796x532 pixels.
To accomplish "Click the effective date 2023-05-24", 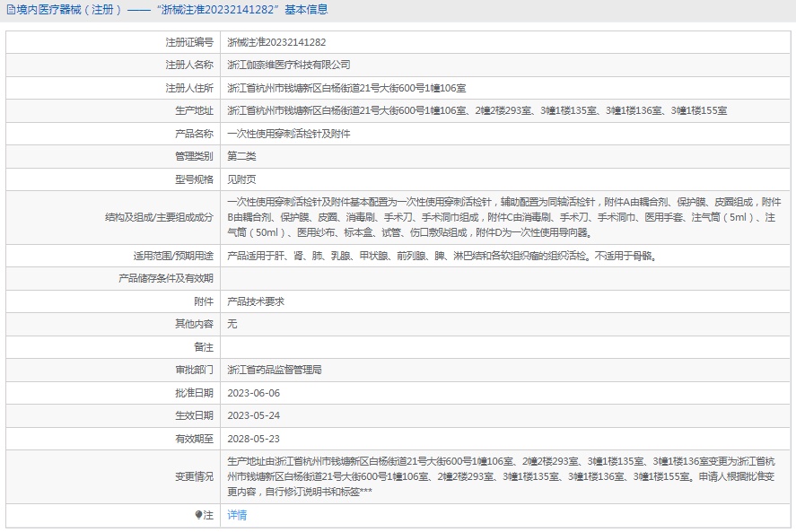I will tap(254, 415).
